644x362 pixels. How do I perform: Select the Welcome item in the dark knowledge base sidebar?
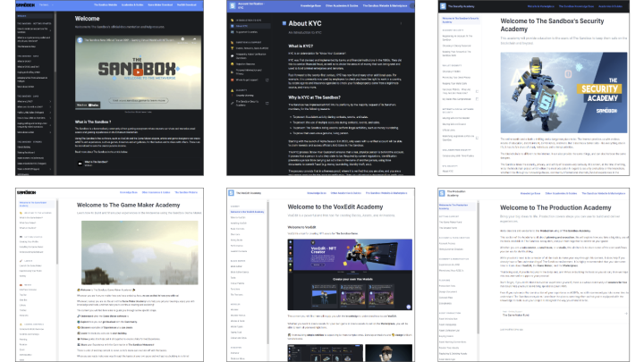35,16
